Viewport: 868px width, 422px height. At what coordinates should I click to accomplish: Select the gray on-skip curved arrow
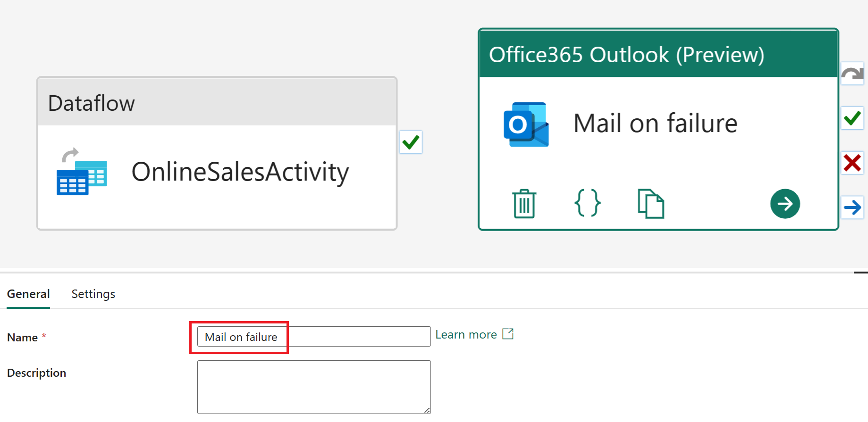(x=852, y=74)
